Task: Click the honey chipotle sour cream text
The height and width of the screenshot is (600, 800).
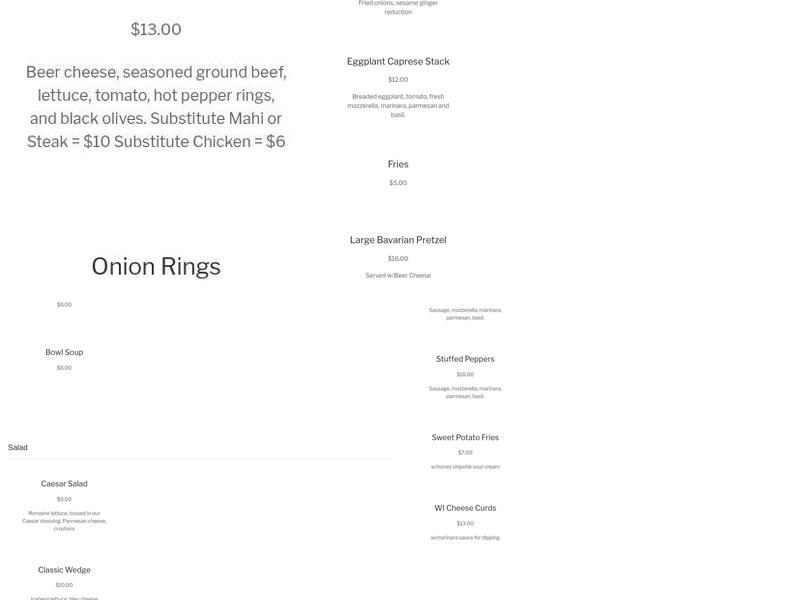Action: click(465, 467)
